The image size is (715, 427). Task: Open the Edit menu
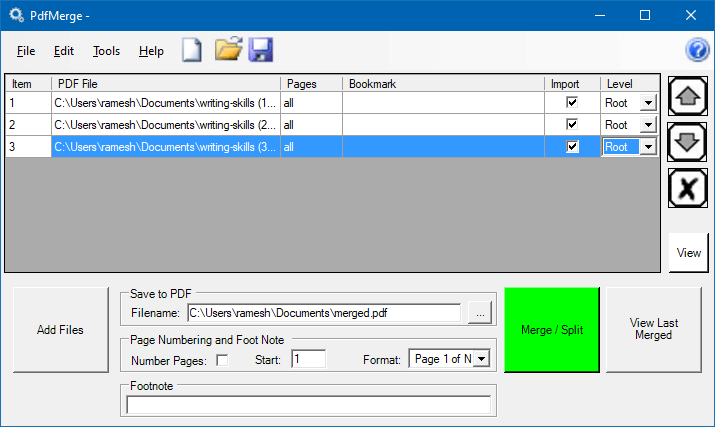tap(64, 51)
